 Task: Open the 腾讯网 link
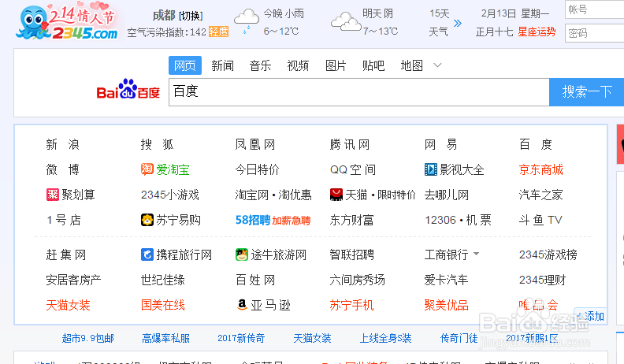[350, 144]
